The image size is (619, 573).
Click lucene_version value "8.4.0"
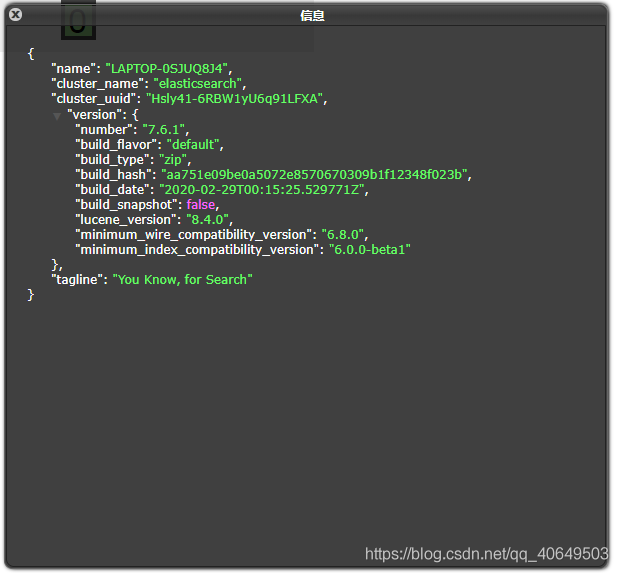[207, 220]
